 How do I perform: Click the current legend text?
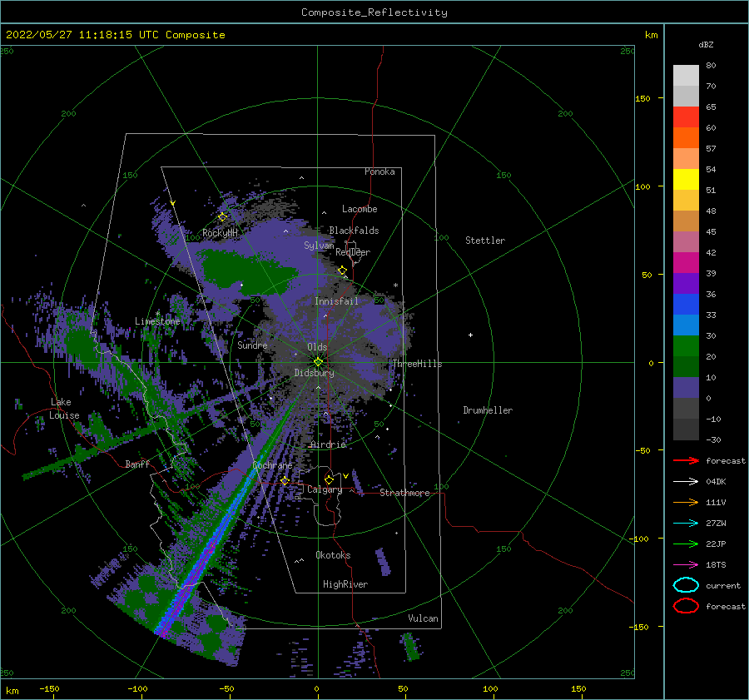[x=723, y=585]
